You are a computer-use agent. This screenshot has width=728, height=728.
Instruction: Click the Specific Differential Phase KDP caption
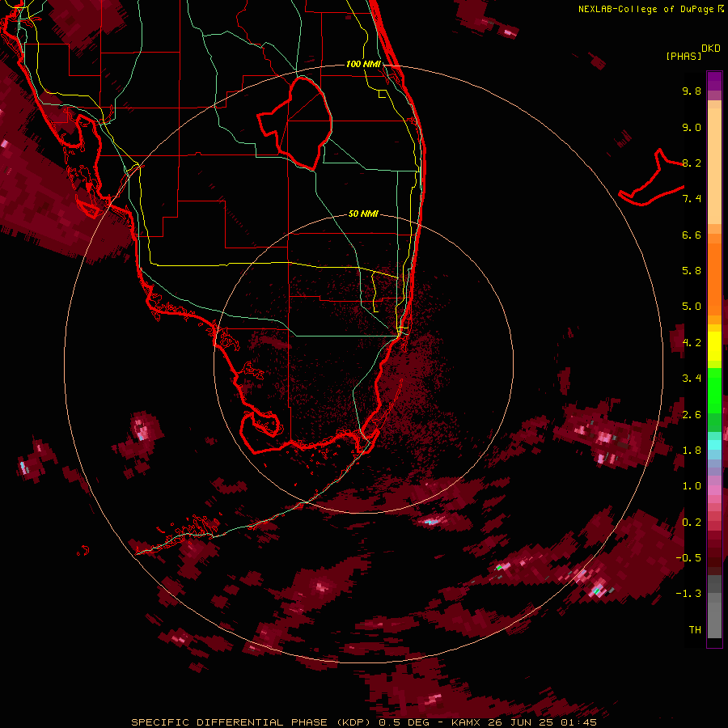(x=364, y=722)
